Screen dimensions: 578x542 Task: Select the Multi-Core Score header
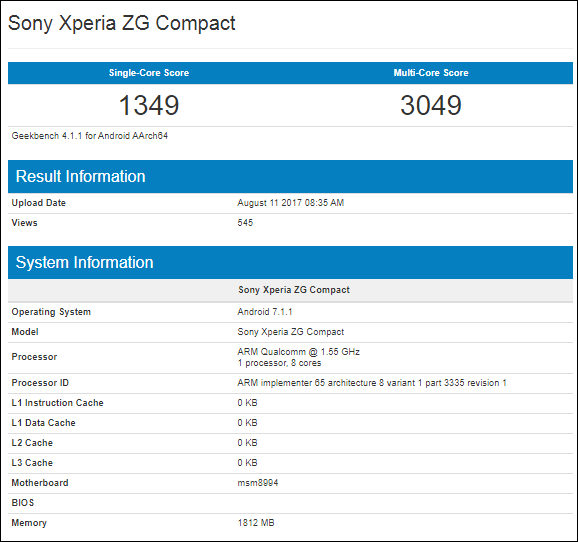pos(431,73)
